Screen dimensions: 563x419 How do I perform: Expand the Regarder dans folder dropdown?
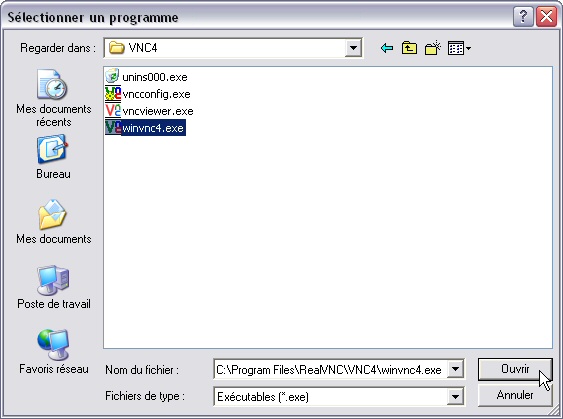353,48
